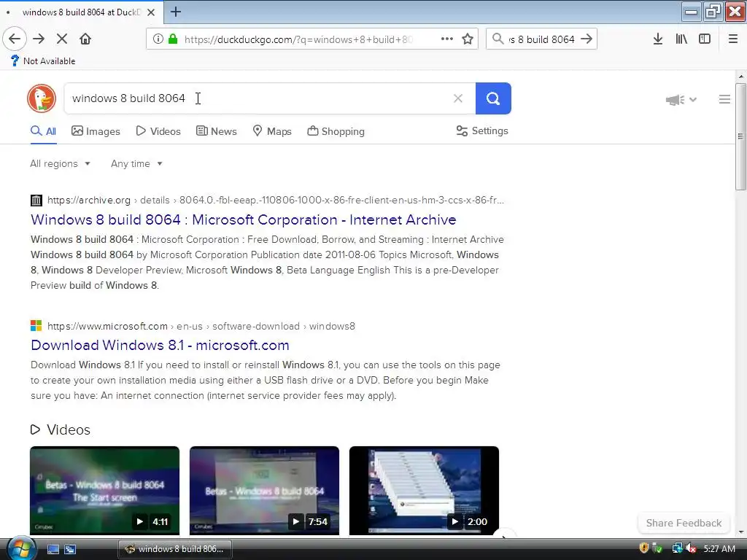The width and height of the screenshot is (747, 560).
Task: Click the archive.org favicon
Action: [36, 200]
